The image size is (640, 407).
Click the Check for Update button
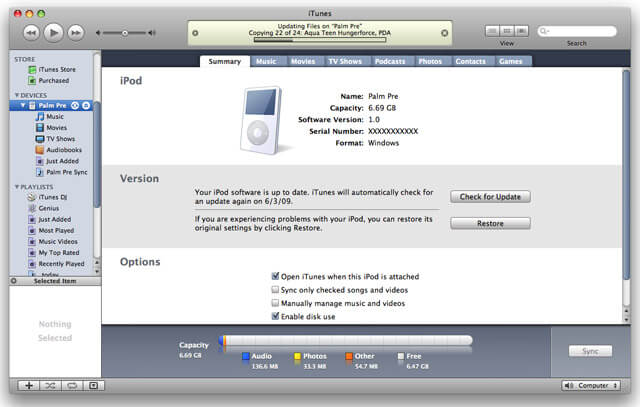[489, 197]
